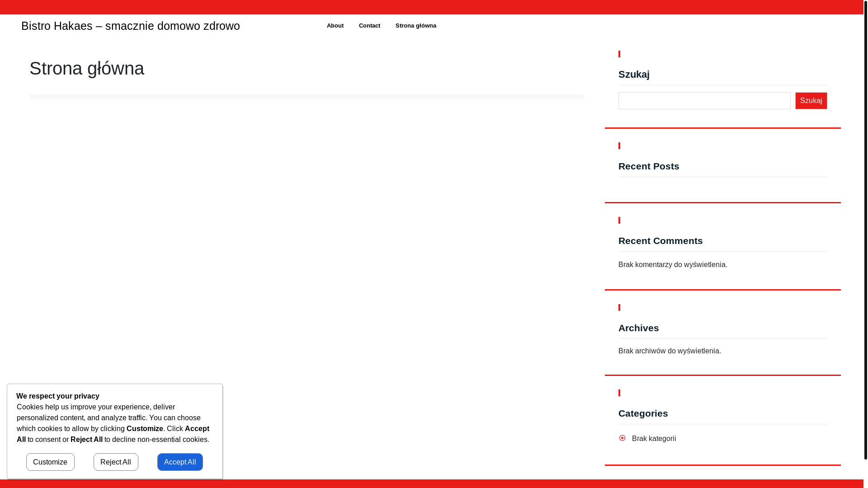Click the Recent Comments widget heading

point(660,240)
